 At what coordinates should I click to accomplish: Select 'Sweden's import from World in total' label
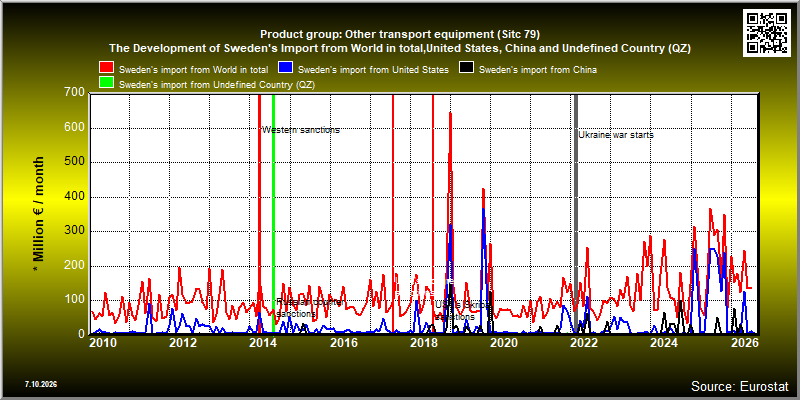(x=193, y=69)
